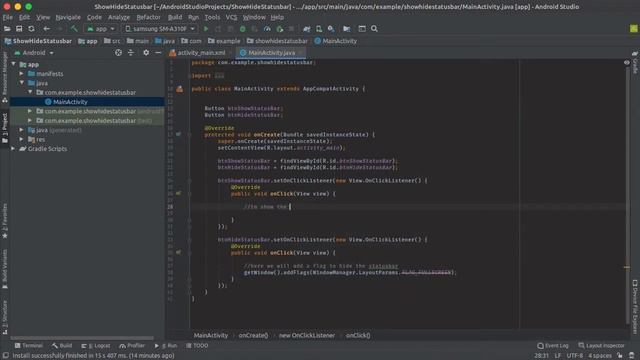Open the SDK Manager icon
This screenshot has height=360, width=640.
coord(331,29)
